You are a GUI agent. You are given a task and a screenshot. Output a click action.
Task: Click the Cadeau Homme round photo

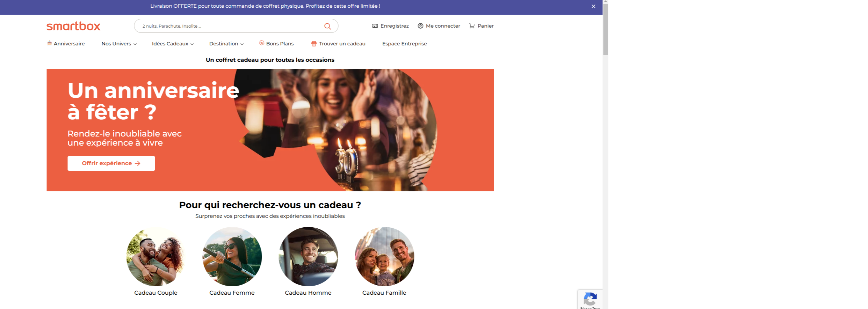tap(308, 257)
